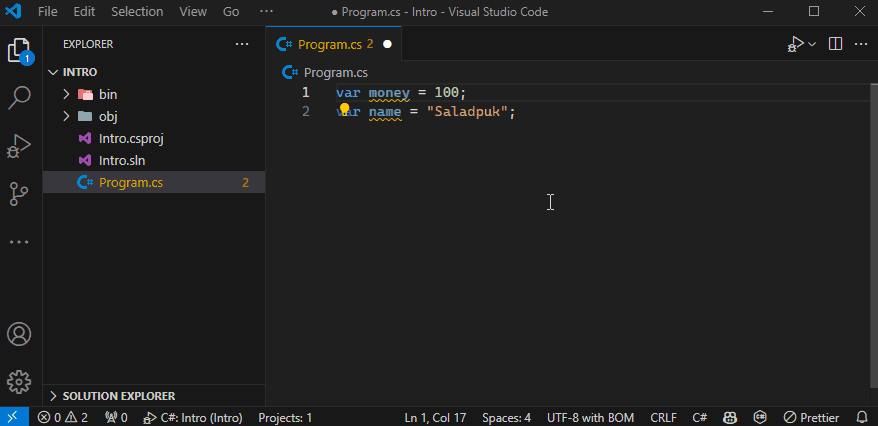Click the VS Code logo icon
The width and height of the screenshot is (878, 426).
13,11
